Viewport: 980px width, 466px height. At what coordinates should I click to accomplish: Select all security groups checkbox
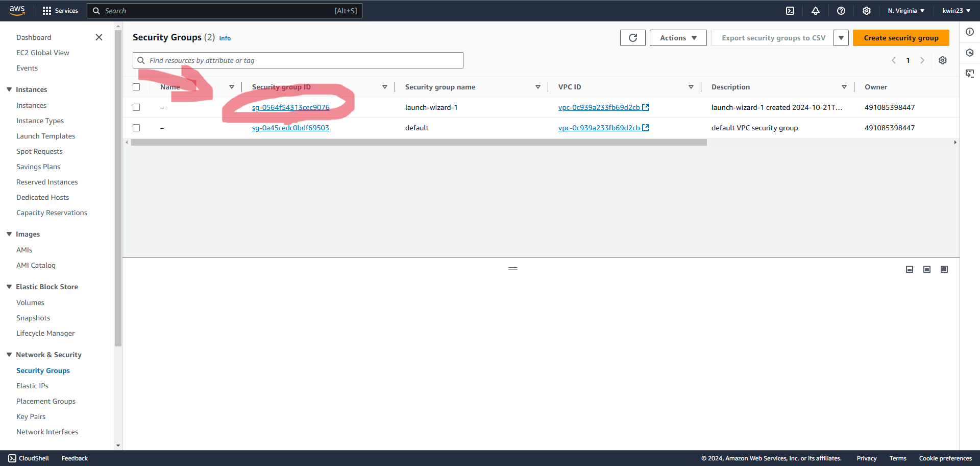point(136,87)
